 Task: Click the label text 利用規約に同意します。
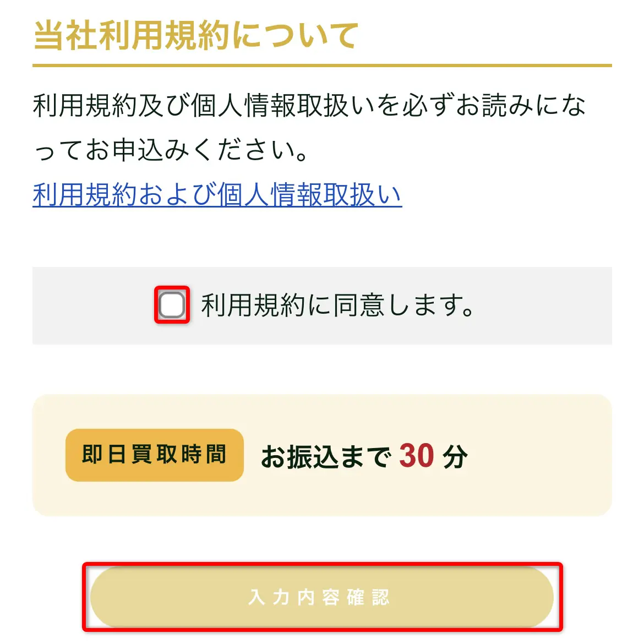click(x=337, y=305)
